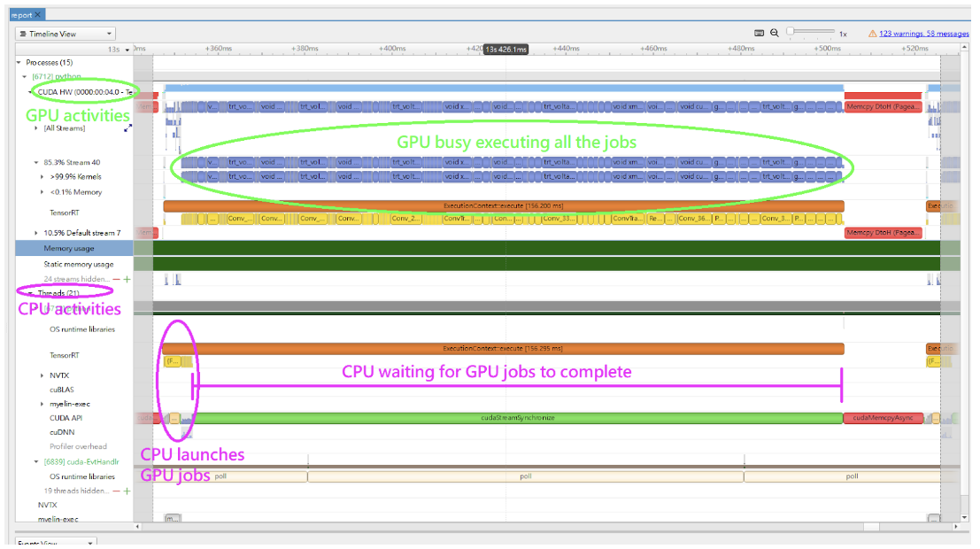Click the timeline zoom slider handle
The image size is (980, 549).
pyautogui.click(x=792, y=32)
